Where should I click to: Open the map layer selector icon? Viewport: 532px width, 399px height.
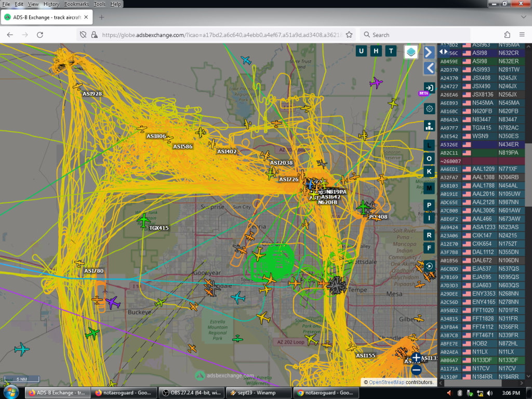411,52
